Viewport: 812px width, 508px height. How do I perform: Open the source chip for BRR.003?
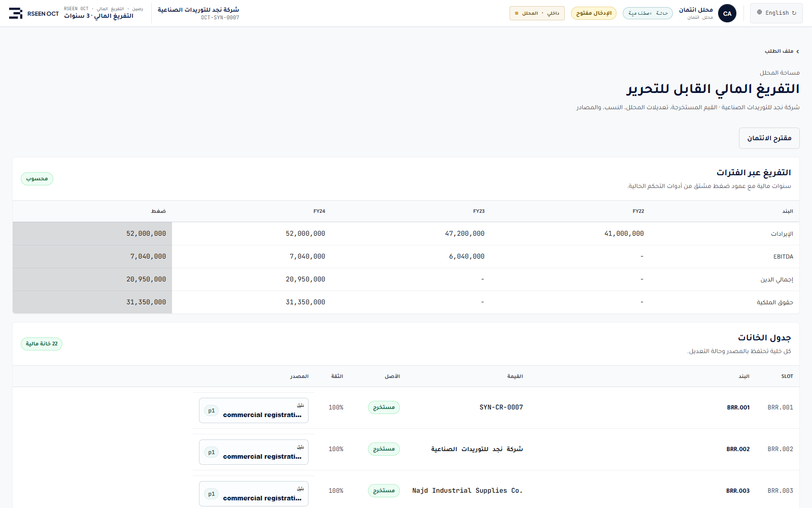[x=254, y=494]
